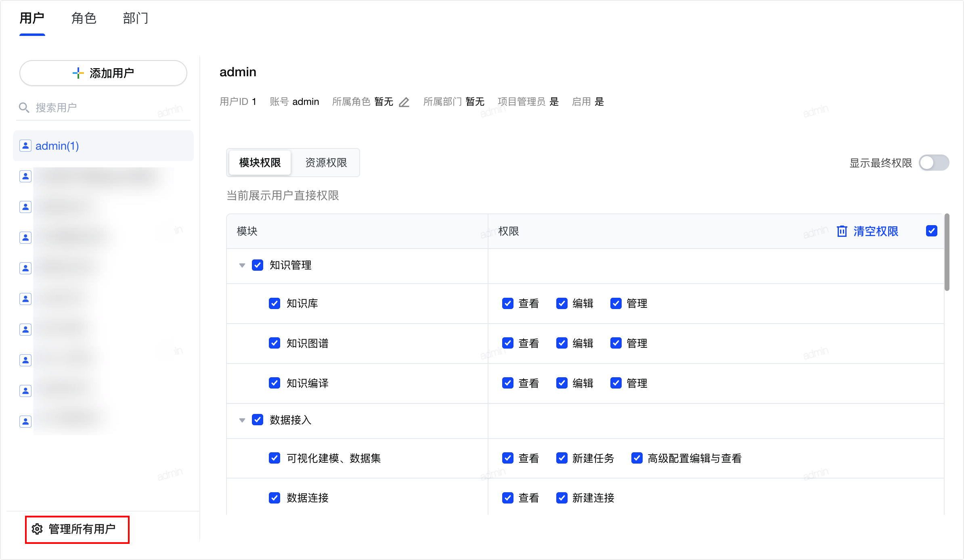Collapse the 知识管理 tree group
The width and height of the screenshot is (964, 560).
tap(242, 265)
